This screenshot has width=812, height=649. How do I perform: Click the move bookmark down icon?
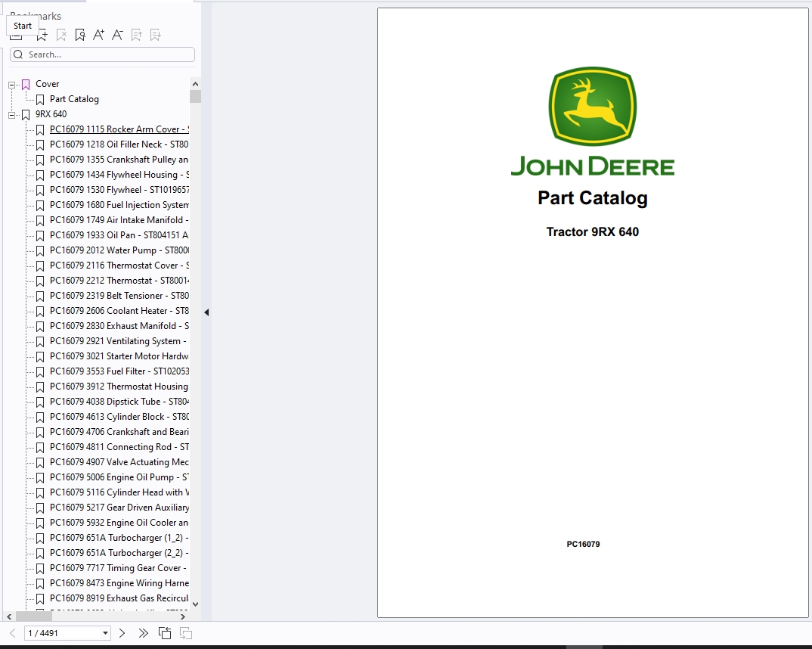[x=155, y=36]
